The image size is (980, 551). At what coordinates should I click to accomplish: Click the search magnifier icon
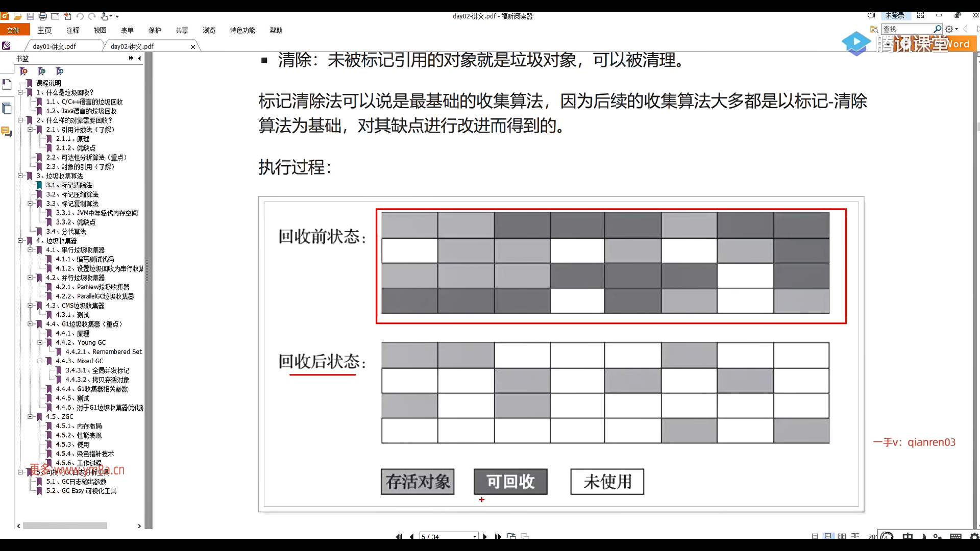coord(937,29)
